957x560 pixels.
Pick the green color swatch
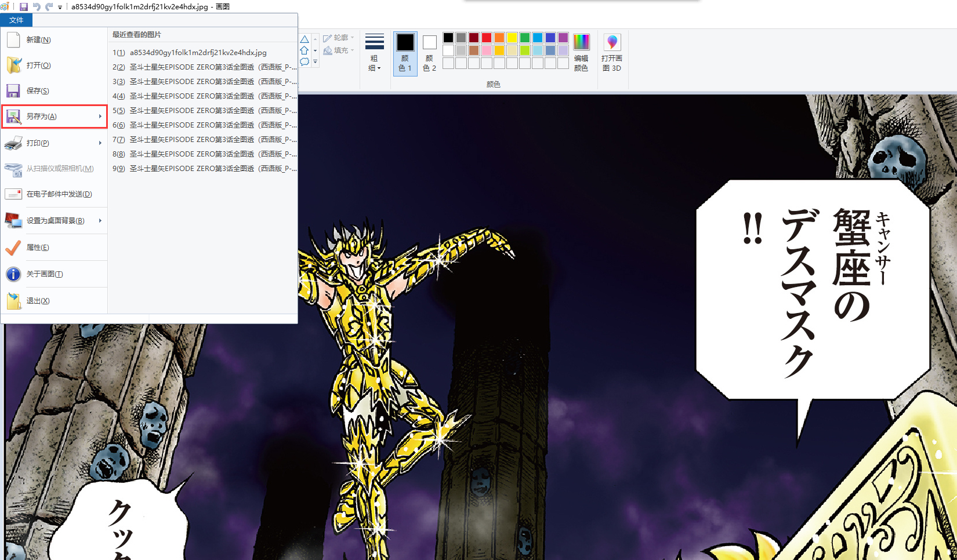(525, 38)
